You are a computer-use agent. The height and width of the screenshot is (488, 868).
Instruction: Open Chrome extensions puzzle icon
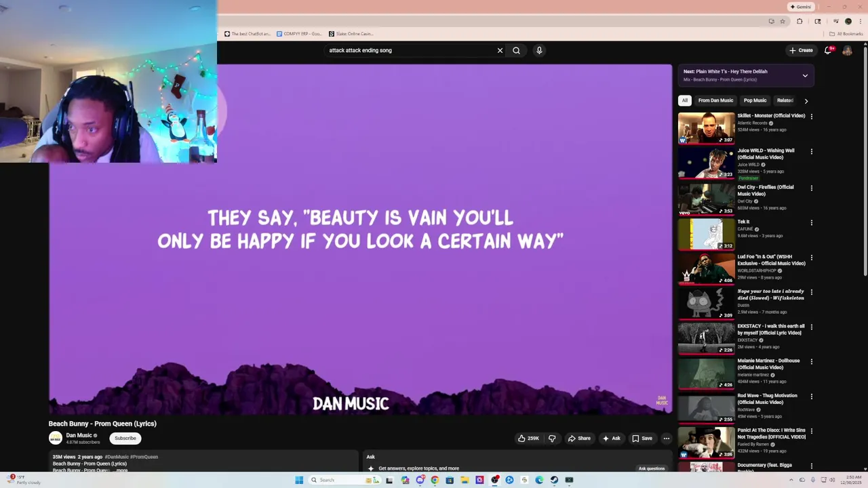click(800, 21)
